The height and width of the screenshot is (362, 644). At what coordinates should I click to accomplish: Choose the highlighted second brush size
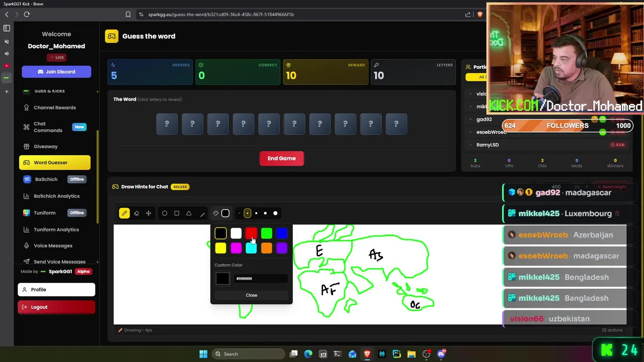click(x=248, y=213)
